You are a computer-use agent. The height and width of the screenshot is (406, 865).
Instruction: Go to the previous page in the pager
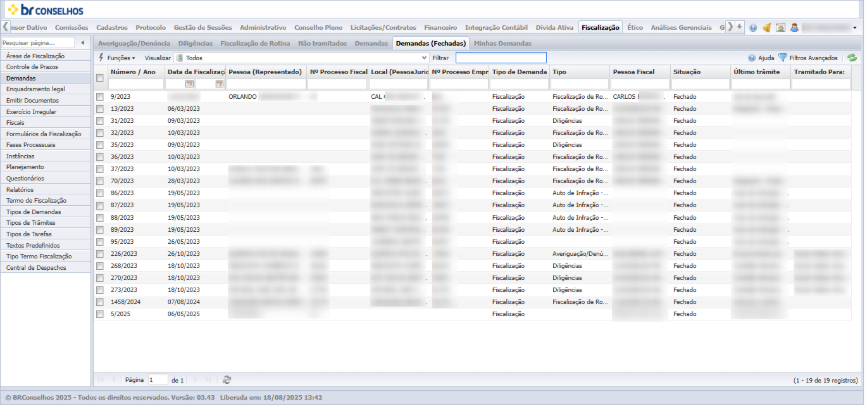pos(113,380)
